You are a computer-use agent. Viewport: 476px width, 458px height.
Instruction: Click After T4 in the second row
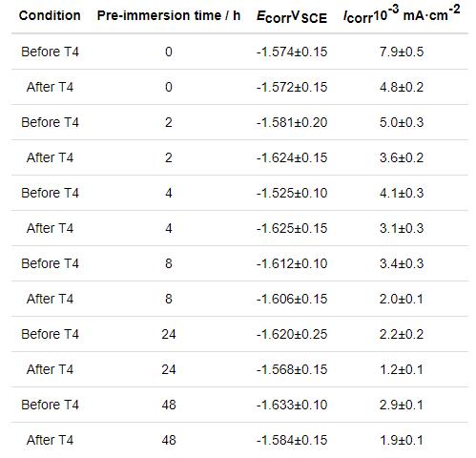tap(50, 87)
